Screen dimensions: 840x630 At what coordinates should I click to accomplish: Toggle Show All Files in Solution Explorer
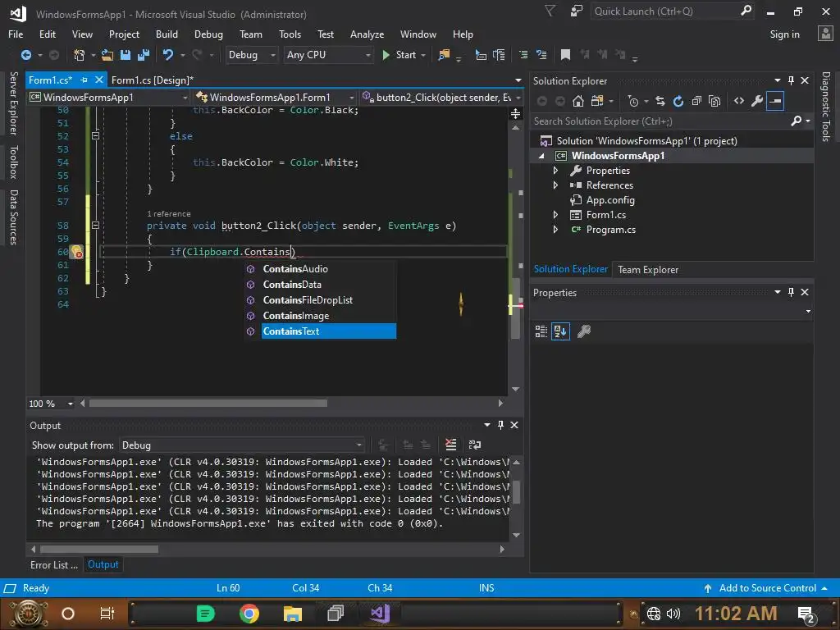click(x=714, y=101)
